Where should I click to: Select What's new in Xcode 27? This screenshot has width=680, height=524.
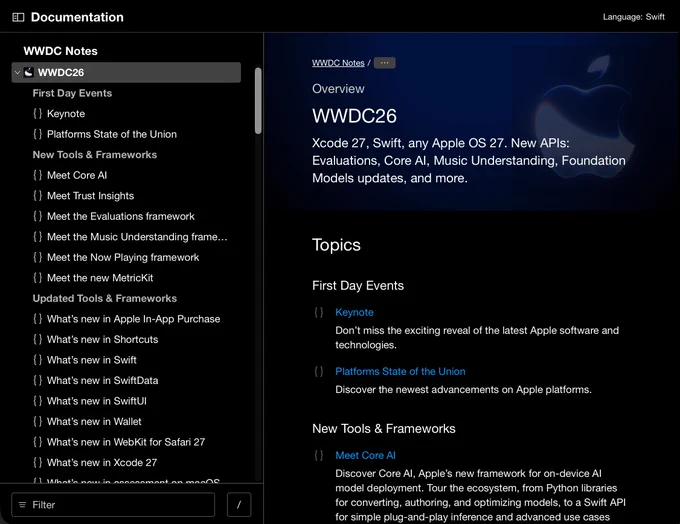(x=102, y=462)
